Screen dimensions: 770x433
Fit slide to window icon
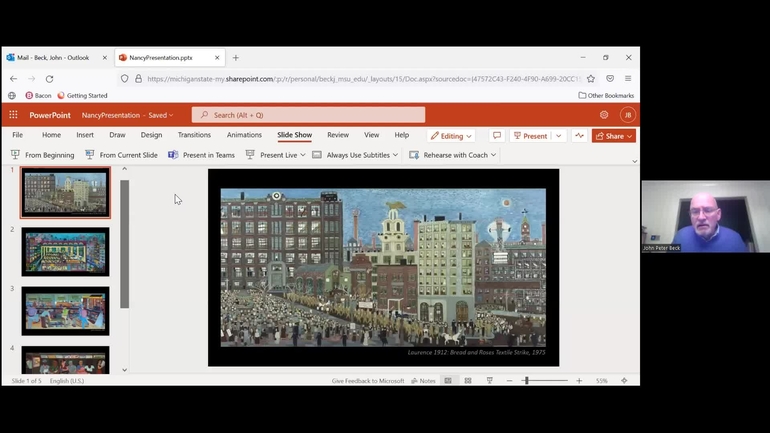624,380
